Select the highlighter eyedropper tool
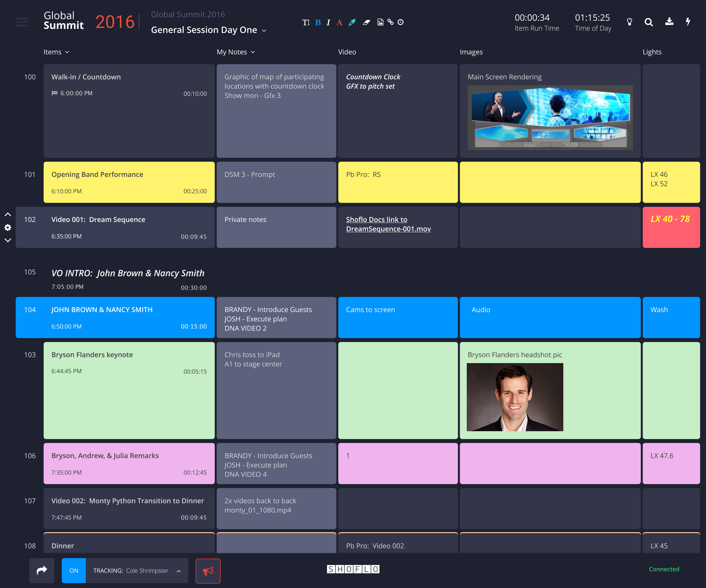Screen dimensions: 706x588 (352, 22)
